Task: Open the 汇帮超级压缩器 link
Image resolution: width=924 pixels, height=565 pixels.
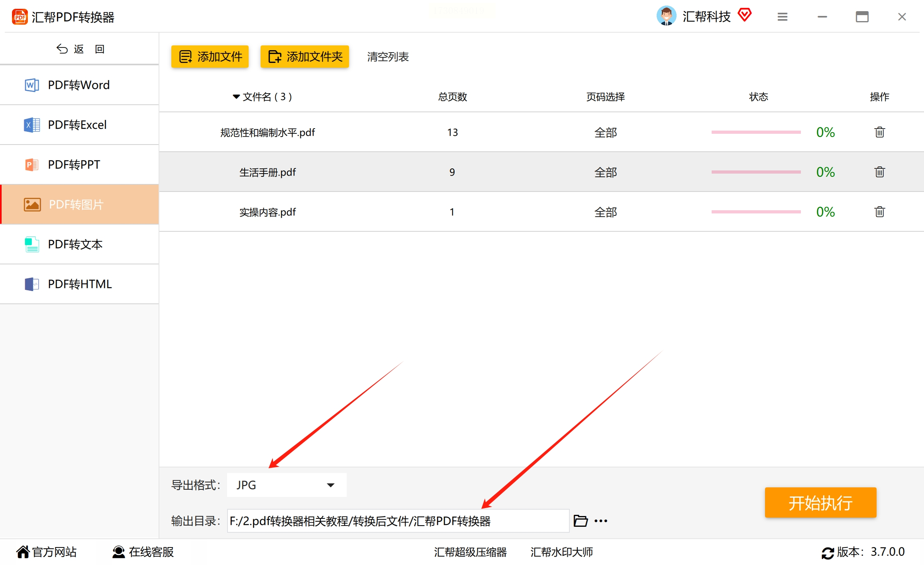Action: pyautogui.click(x=470, y=552)
